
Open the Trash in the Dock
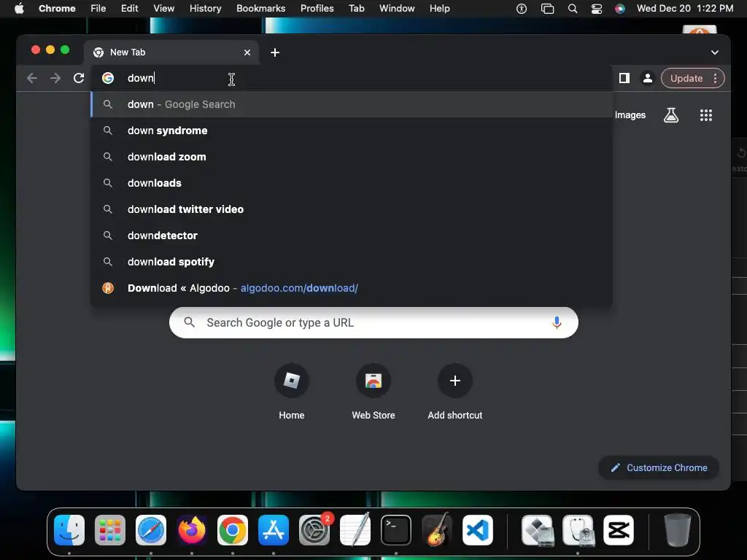(677, 530)
